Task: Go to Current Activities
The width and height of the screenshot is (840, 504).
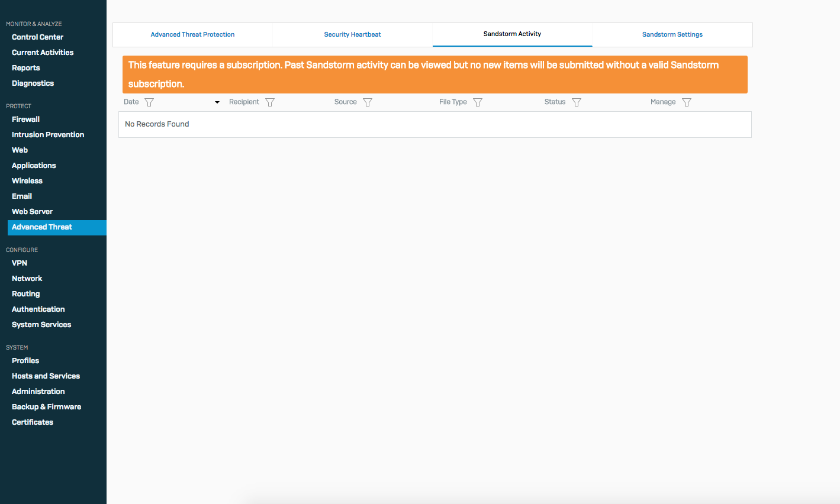Action: pyautogui.click(x=43, y=53)
